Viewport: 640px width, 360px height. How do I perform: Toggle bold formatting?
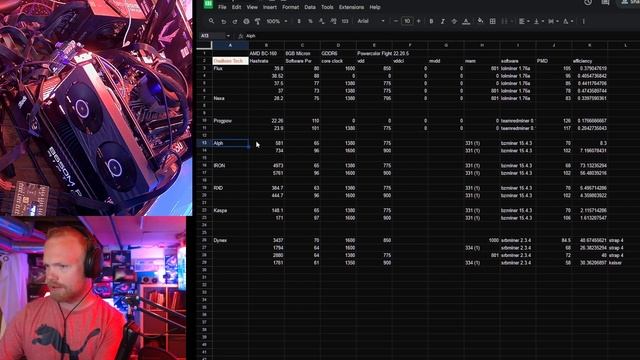pyautogui.click(x=431, y=21)
